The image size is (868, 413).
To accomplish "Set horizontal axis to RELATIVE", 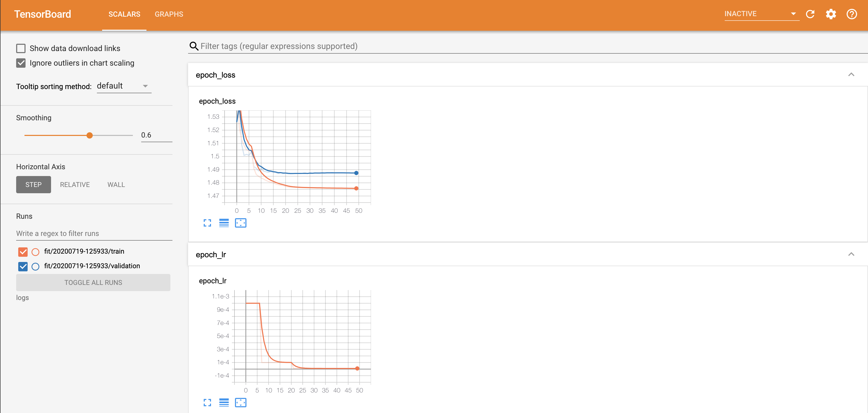I will click(x=75, y=185).
